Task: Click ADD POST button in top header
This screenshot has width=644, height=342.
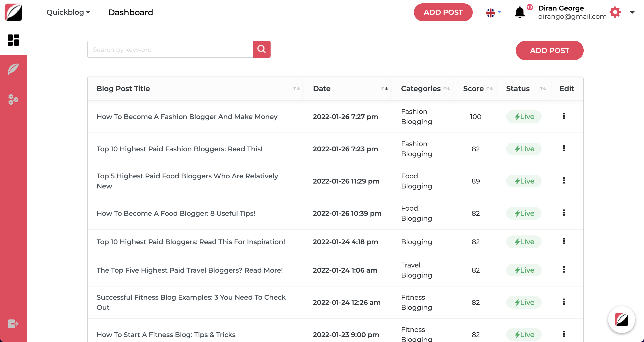Action: [x=443, y=12]
